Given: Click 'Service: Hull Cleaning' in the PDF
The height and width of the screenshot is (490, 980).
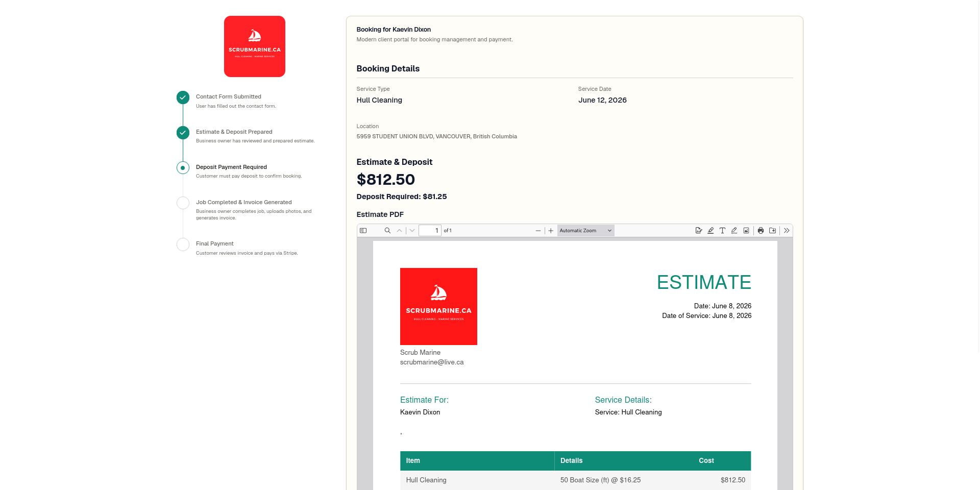Looking at the screenshot, I should pos(628,412).
